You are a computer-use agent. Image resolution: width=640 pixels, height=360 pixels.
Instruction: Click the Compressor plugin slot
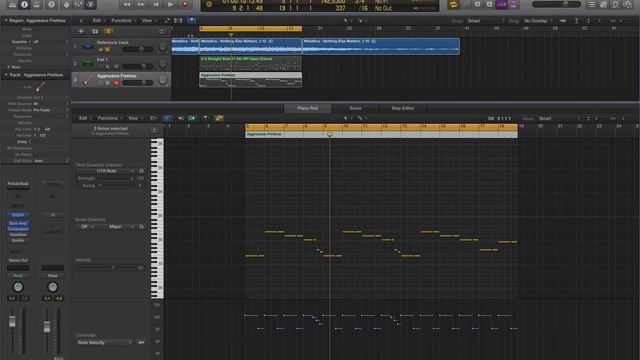(18, 229)
